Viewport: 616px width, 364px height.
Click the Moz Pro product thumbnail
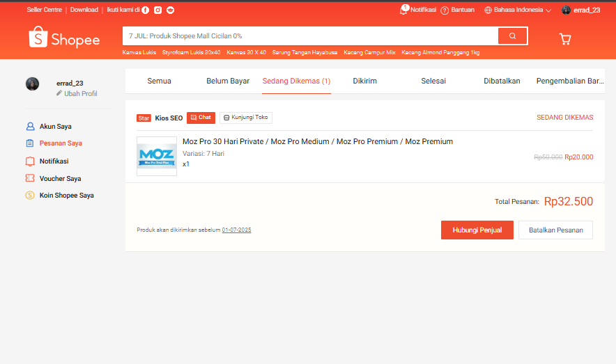coord(157,156)
